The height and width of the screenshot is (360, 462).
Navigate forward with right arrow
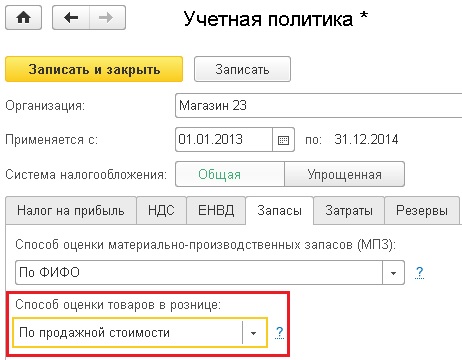(x=107, y=18)
